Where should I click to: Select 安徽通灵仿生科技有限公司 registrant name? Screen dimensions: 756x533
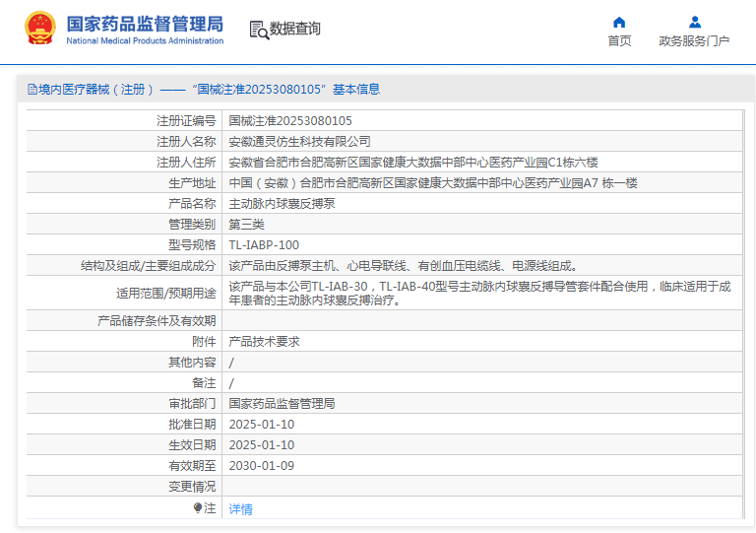[x=299, y=141]
